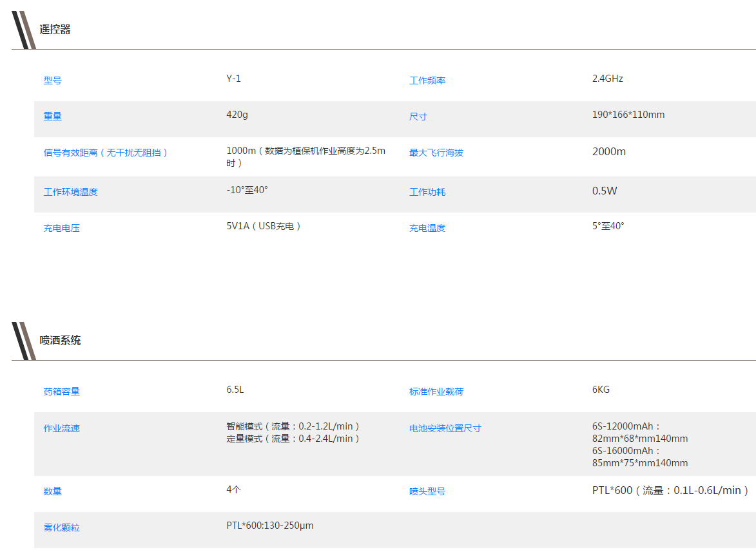Open 信号有效距离（无干扰无阻挡）link
Screen dimensions: 756x559
click(x=106, y=153)
